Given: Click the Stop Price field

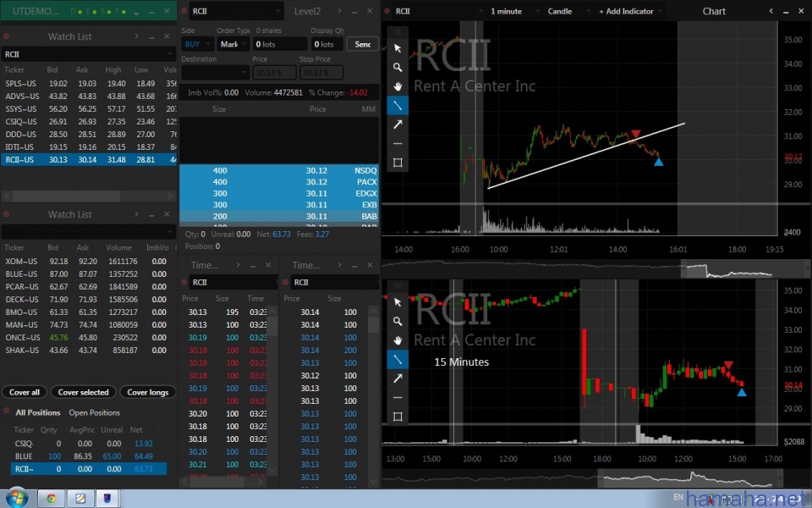Looking at the screenshot, I should coord(321,73).
